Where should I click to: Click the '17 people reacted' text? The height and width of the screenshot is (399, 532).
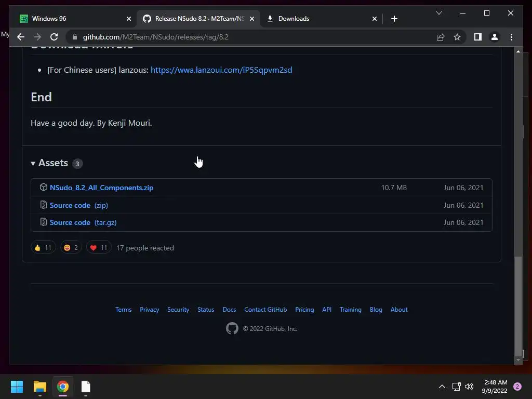145,248
